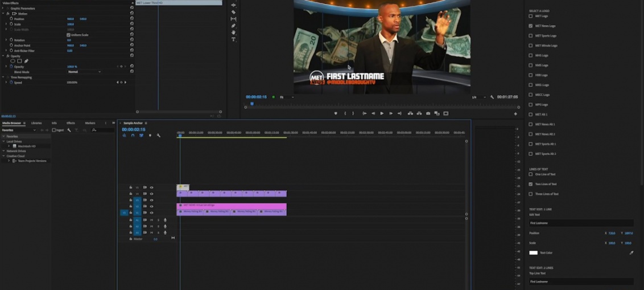Click the rectangle mask tool under Opacity
The image size is (644, 290).
tap(19, 61)
